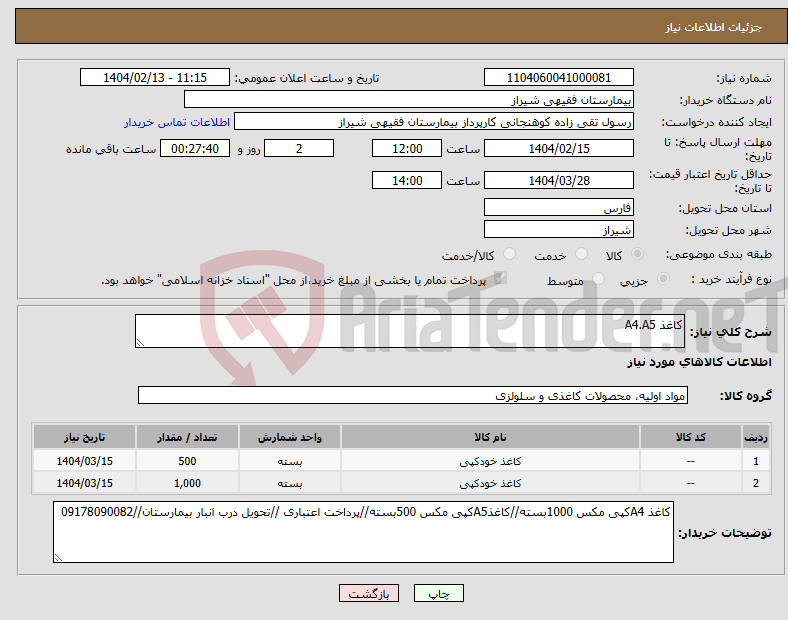Image resolution: width=788 pixels, height=620 pixels.
Task: Click the response deadline date 1404/02/15
Action: (x=558, y=148)
